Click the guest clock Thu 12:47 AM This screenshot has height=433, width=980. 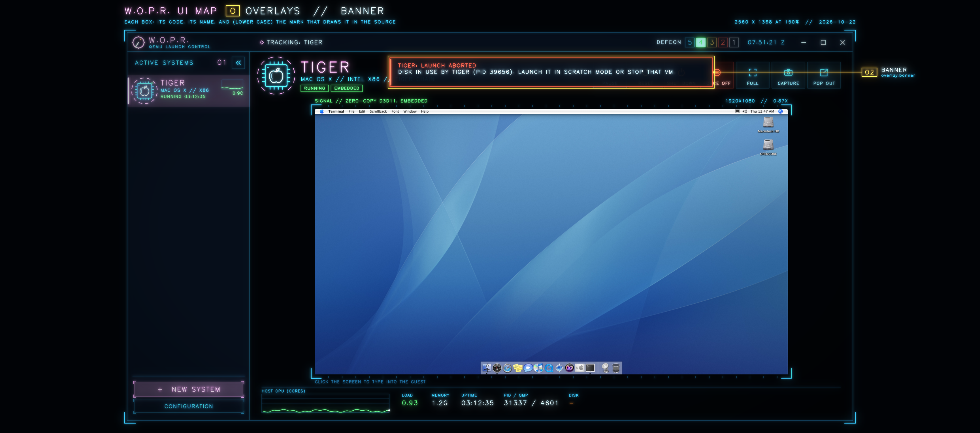click(x=762, y=112)
